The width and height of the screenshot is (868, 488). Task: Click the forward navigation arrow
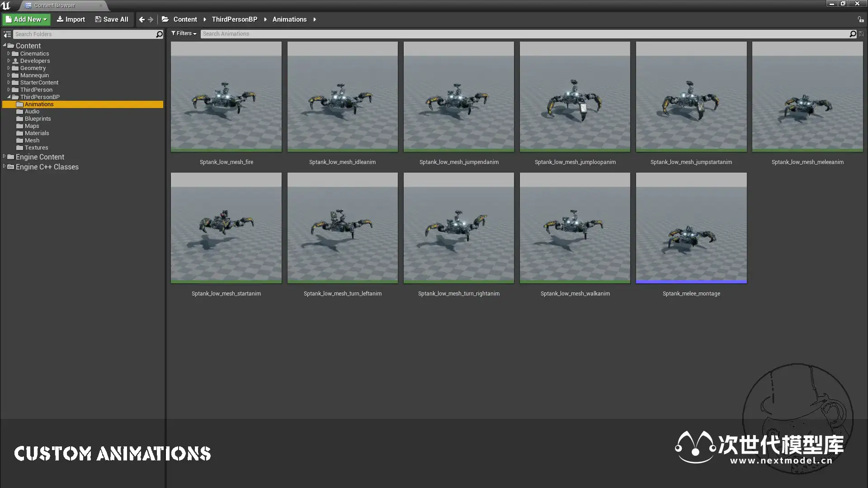coord(151,19)
